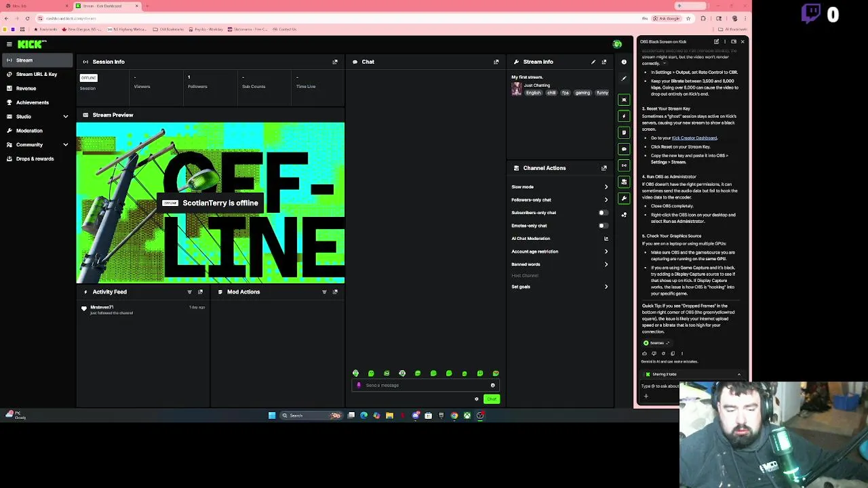868x488 pixels.
Task: Open the emoji picker in chat input
Action: click(x=493, y=385)
